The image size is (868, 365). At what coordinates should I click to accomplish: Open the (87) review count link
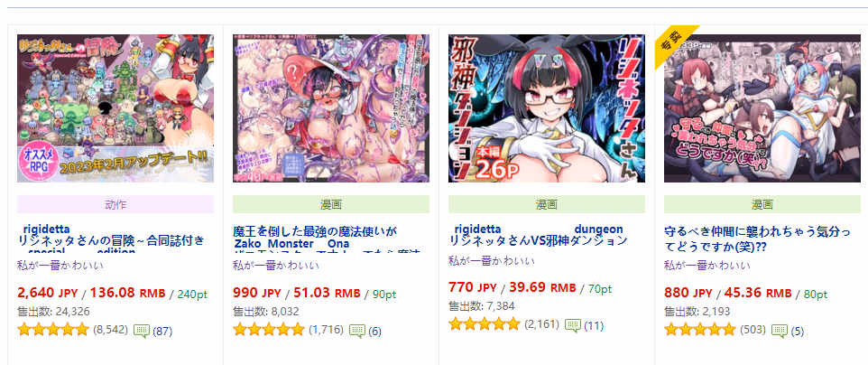tap(162, 332)
